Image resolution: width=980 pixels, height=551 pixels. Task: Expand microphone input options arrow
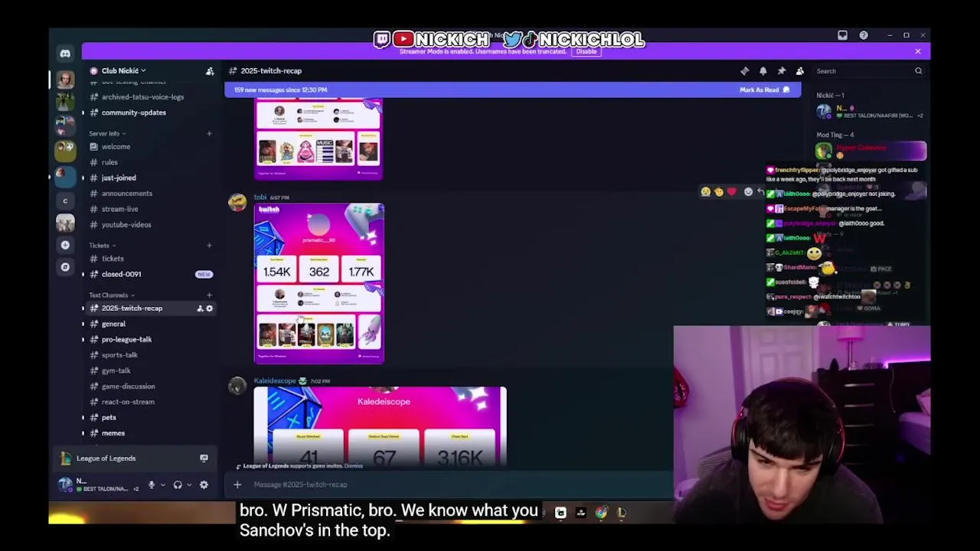(x=162, y=484)
